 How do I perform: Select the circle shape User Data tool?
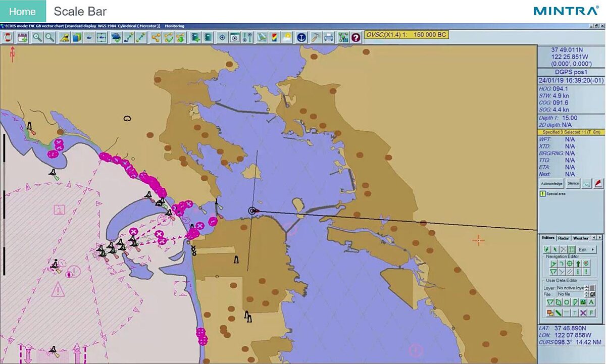pos(567,302)
